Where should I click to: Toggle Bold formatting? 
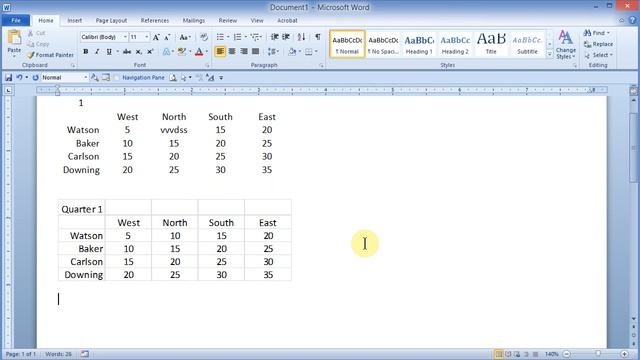click(x=85, y=51)
